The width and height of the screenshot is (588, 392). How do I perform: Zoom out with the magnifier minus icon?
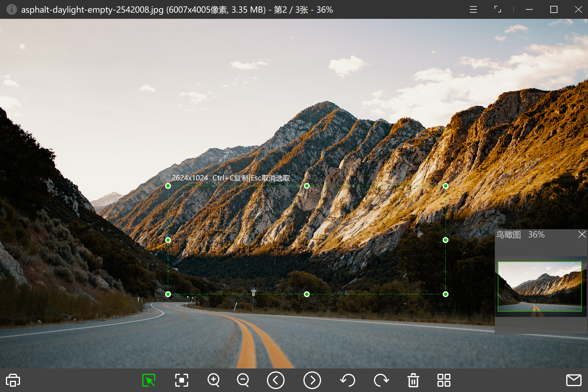[x=243, y=380]
